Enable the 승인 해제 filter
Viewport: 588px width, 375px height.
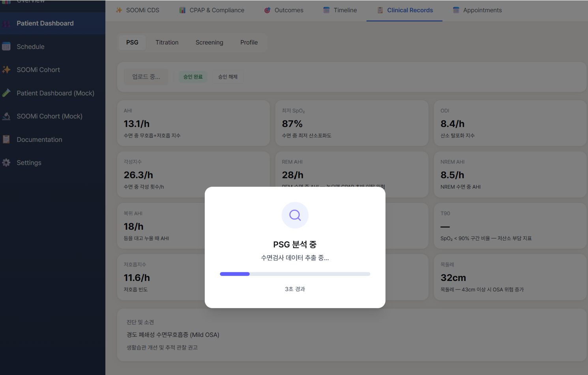(x=228, y=77)
